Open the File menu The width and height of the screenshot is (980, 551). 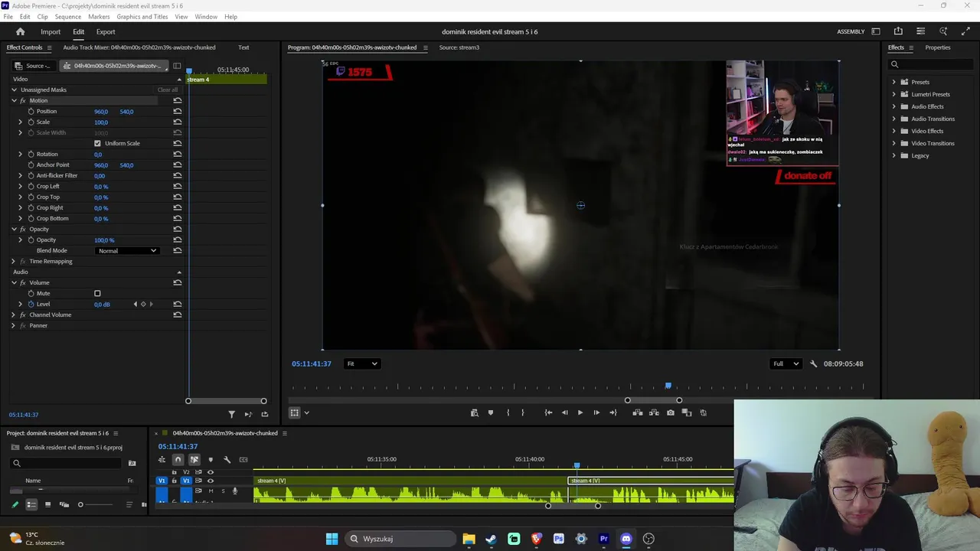8,16
